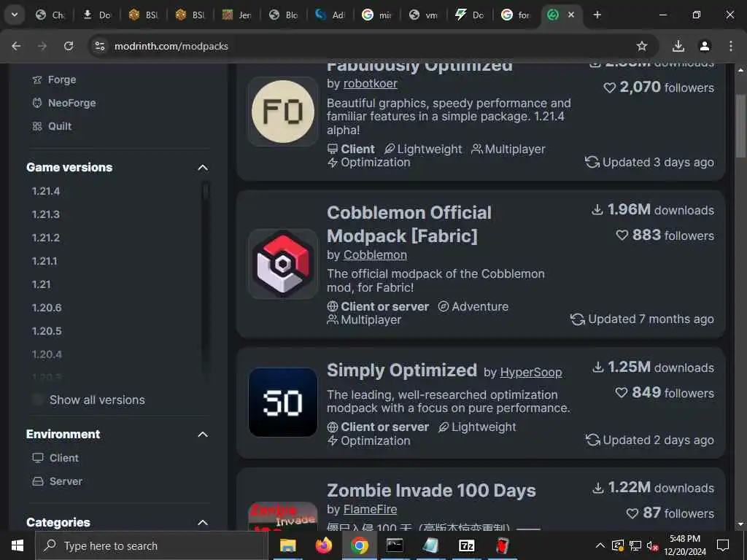
Task: Filter by game version 1.21.2
Action: pos(46,238)
